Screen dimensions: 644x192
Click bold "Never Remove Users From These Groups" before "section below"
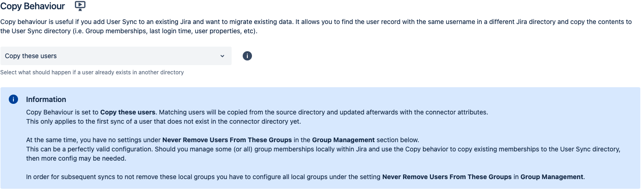coord(227,140)
